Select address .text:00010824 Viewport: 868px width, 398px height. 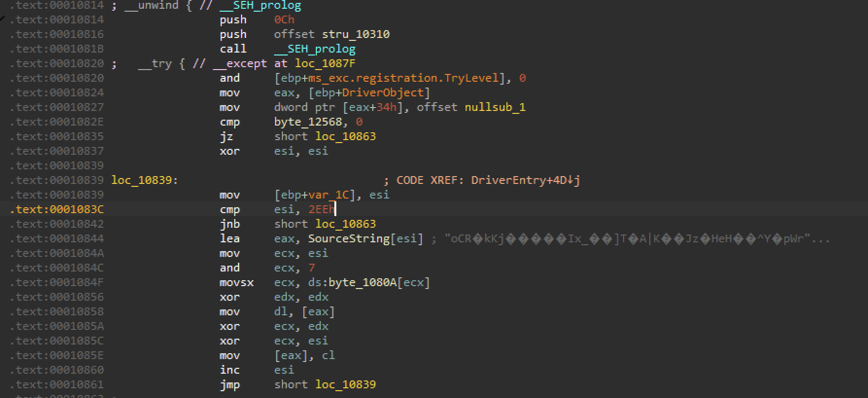(57, 92)
